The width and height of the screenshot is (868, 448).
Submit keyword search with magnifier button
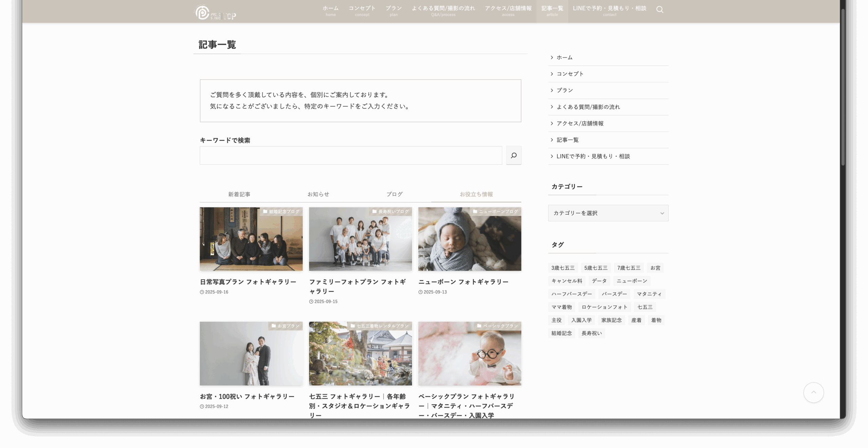[x=514, y=155]
